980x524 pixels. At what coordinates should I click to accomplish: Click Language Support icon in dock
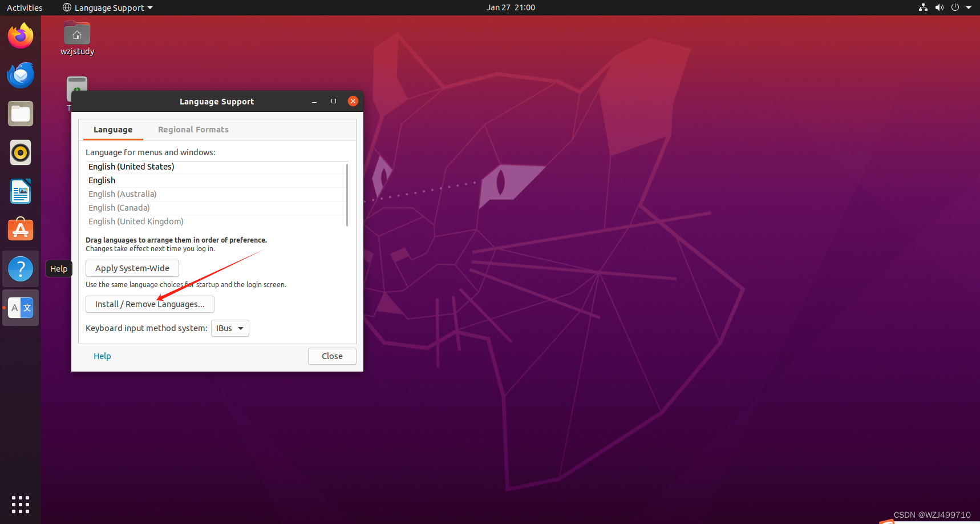(x=21, y=308)
